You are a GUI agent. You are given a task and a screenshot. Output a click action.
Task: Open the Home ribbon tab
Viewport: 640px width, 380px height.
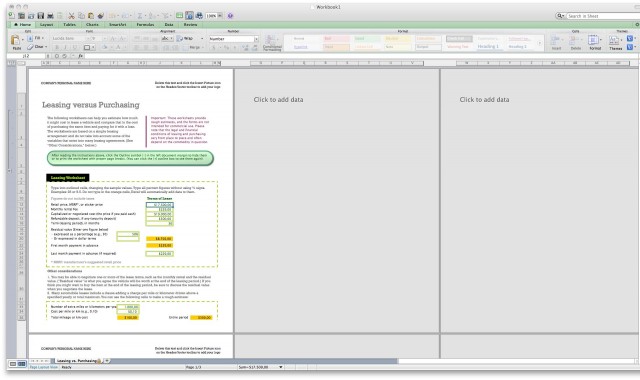pos(22,24)
